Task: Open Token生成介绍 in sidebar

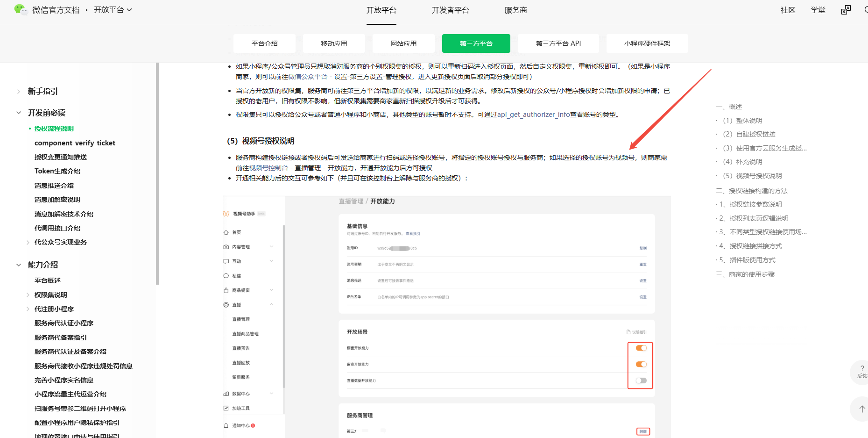Action: click(x=57, y=171)
